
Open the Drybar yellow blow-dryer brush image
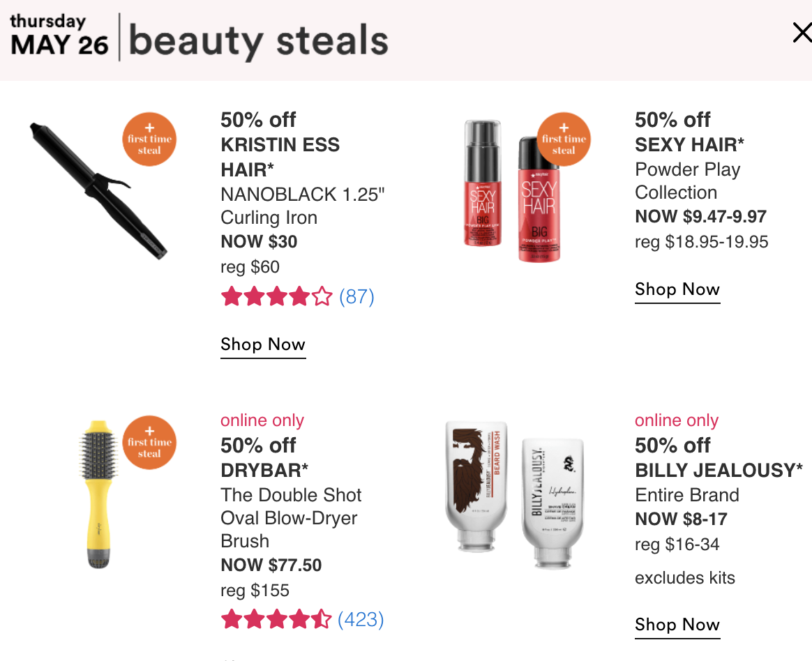coord(98,494)
